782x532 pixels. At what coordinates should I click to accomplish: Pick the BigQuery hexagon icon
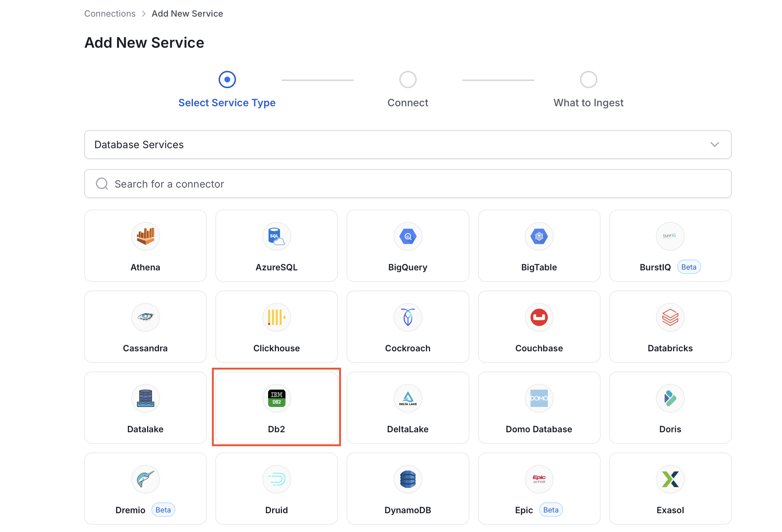click(x=408, y=236)
